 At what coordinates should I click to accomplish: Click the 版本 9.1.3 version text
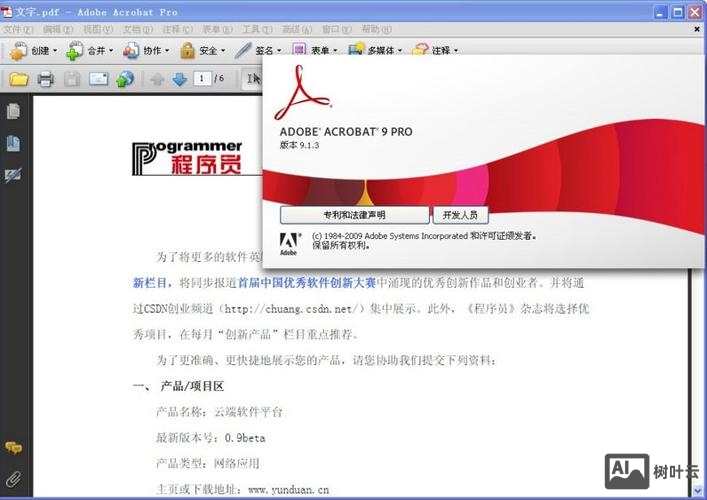(x=299, y=145)
